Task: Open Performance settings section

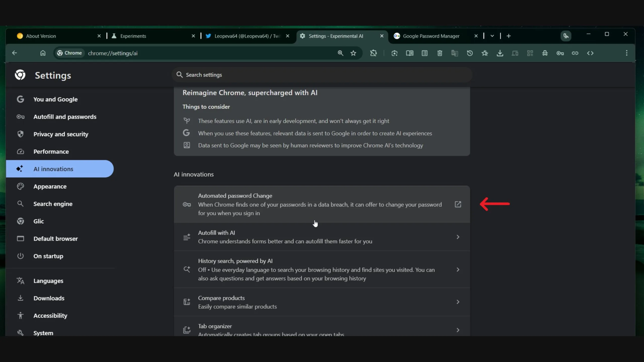Action: click(x=60, y=152)
